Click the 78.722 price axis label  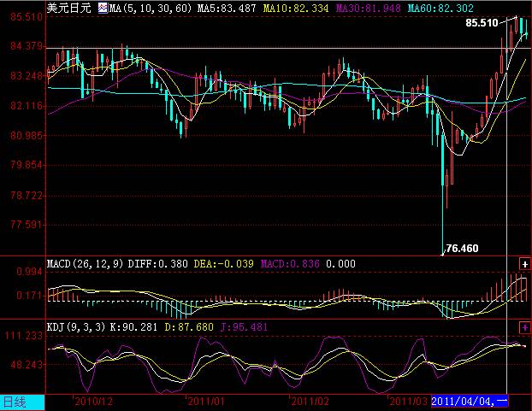tap(27, 195)
